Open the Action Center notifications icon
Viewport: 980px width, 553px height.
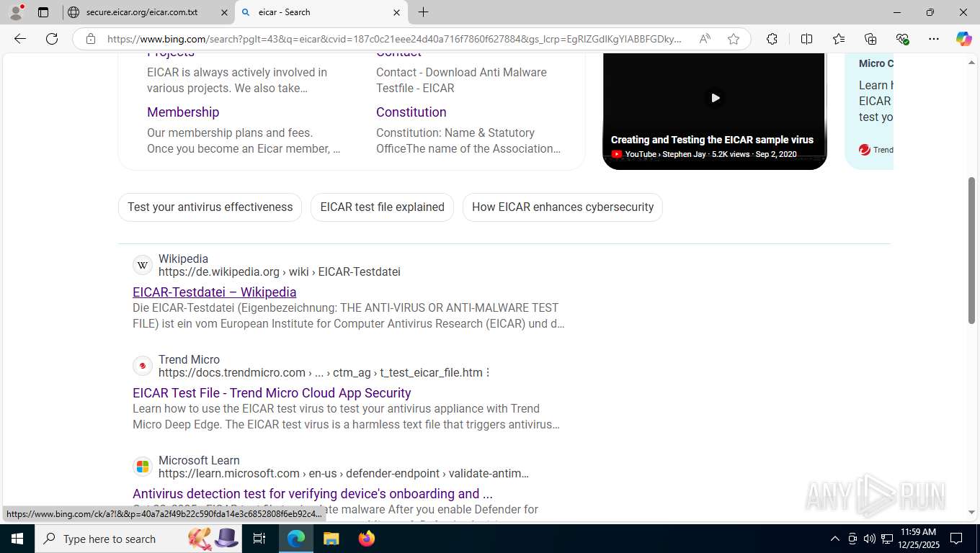point(956,539)
